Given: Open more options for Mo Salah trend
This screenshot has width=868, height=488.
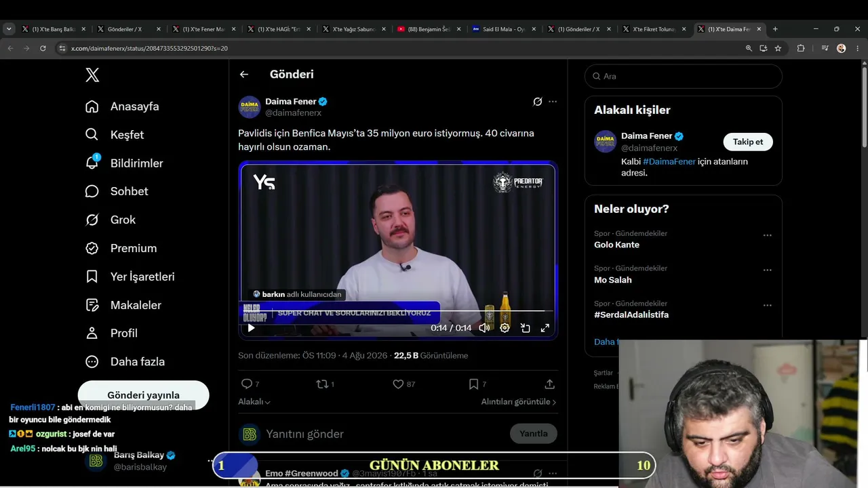Looking at the screenshot, I should pos(768,270).
